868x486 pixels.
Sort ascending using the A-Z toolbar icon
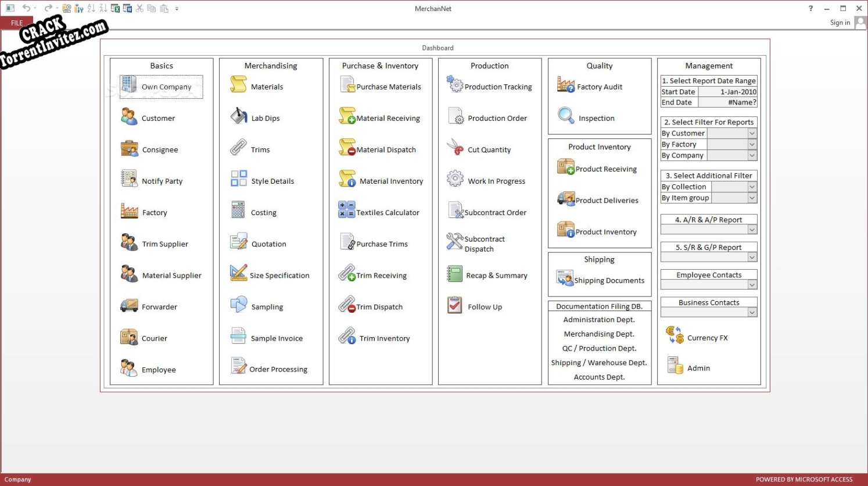(91, 8)
